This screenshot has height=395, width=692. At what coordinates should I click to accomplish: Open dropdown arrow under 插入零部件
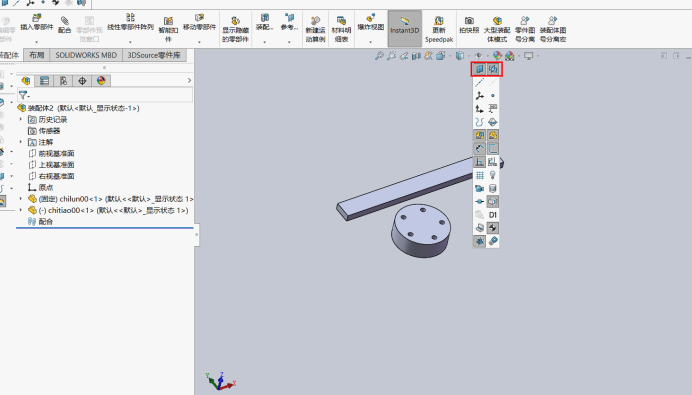37,42
